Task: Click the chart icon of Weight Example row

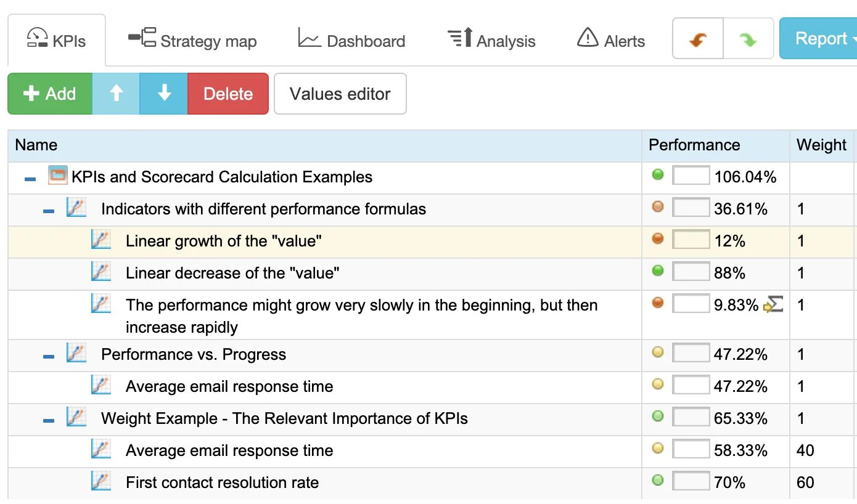Action: tap(76, 417)
